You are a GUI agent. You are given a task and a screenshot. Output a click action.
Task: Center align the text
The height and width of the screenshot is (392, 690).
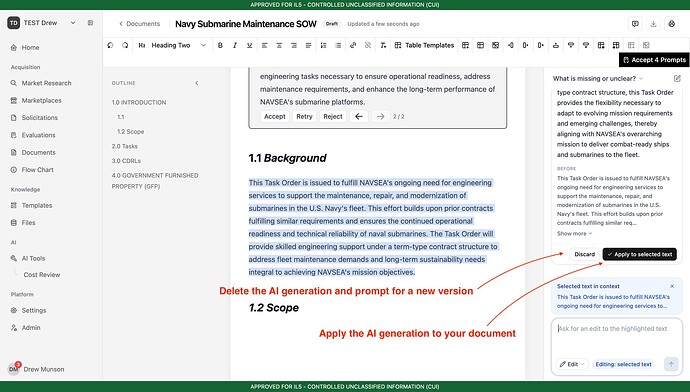coord(279,45)
